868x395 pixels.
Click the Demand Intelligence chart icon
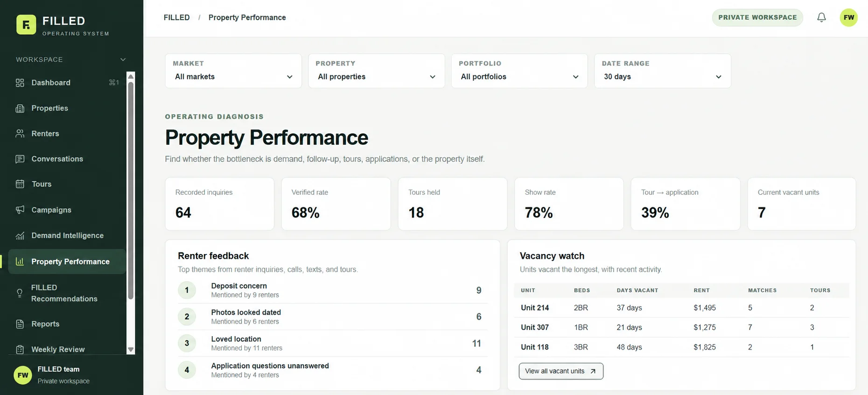tap(20, 235)
